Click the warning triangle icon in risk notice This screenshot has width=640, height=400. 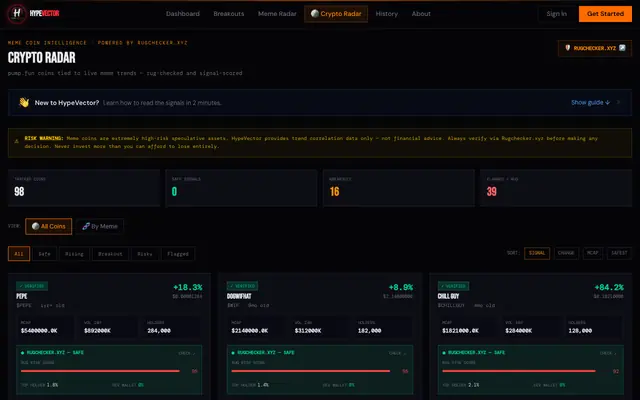pos(16,141)
